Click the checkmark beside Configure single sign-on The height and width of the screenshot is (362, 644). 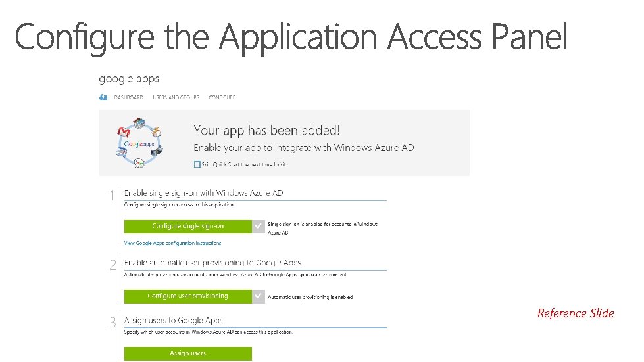point(259,226)
